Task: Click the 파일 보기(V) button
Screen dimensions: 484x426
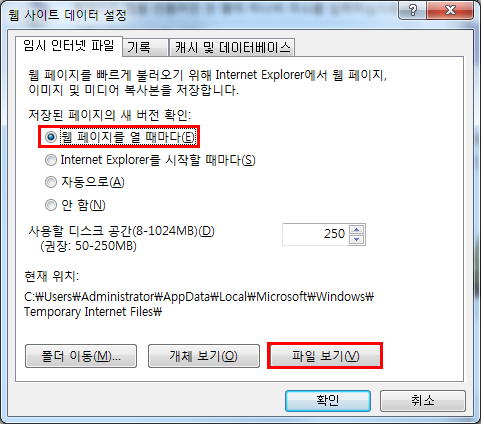Action: (x=325, y=356)
